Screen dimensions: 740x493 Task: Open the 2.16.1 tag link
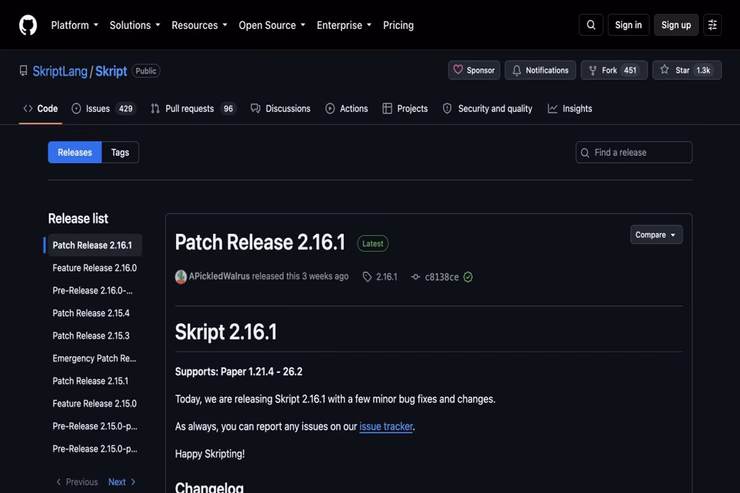click(x=380, y=277)
